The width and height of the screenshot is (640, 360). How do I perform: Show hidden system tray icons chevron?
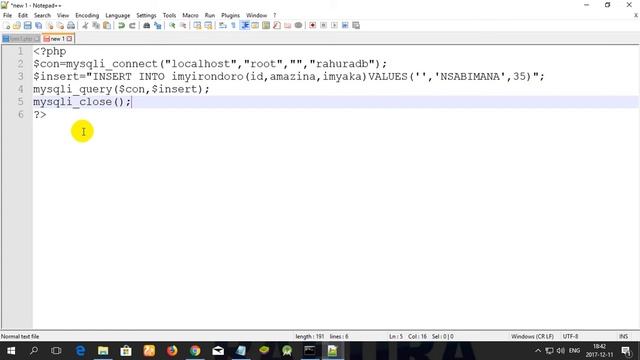click(x=538, y=351)
